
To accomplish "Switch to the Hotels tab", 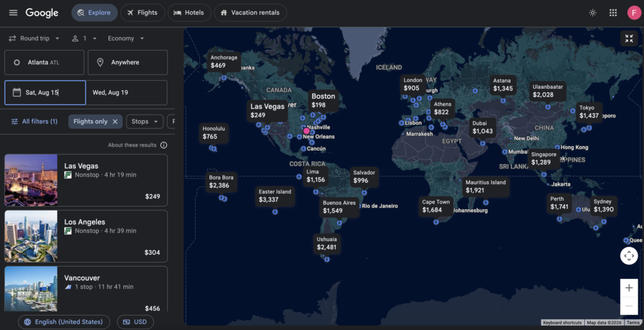I will pos(189,13).
